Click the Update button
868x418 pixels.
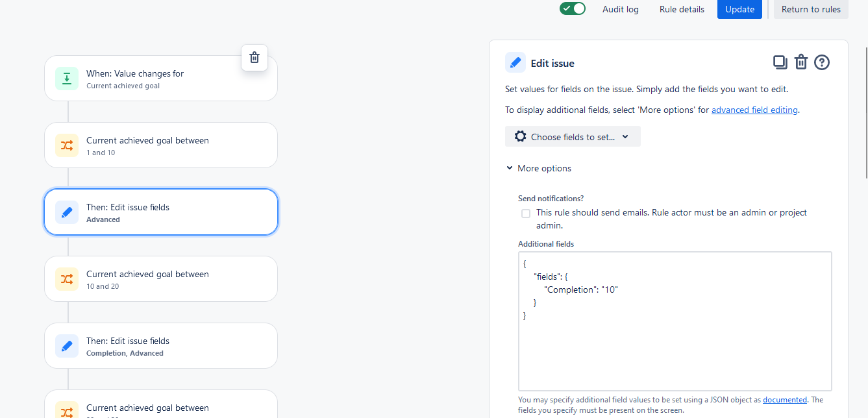click(x=739, y=9)
